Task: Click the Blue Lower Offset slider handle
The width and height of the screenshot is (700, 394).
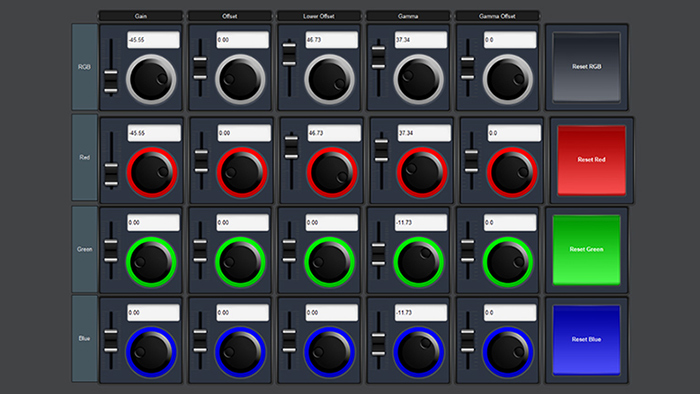Action: (x=289, y=341)
